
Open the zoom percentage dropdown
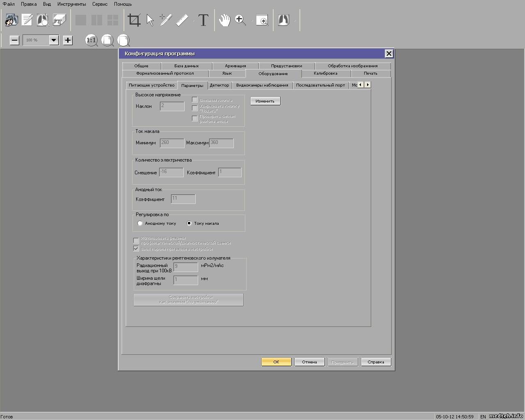point(54,40)
